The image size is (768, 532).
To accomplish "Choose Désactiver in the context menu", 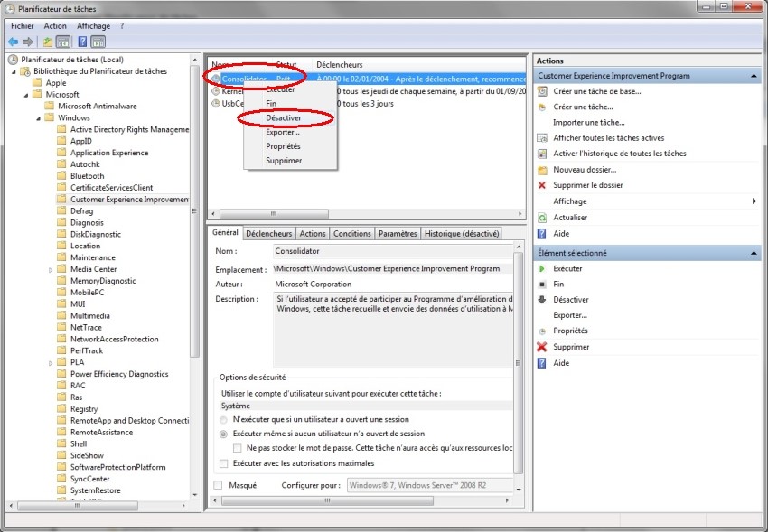I will 285,118.
